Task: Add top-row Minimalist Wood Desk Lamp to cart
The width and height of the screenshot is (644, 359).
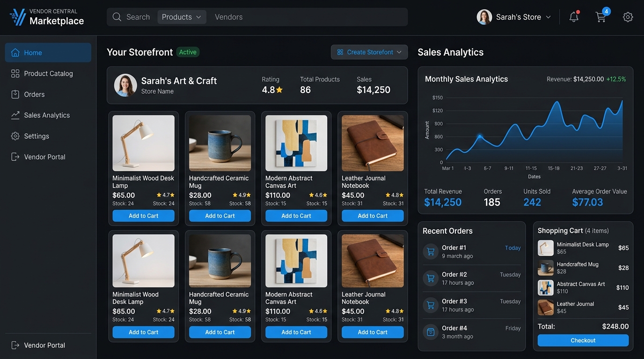Action: 144,215
